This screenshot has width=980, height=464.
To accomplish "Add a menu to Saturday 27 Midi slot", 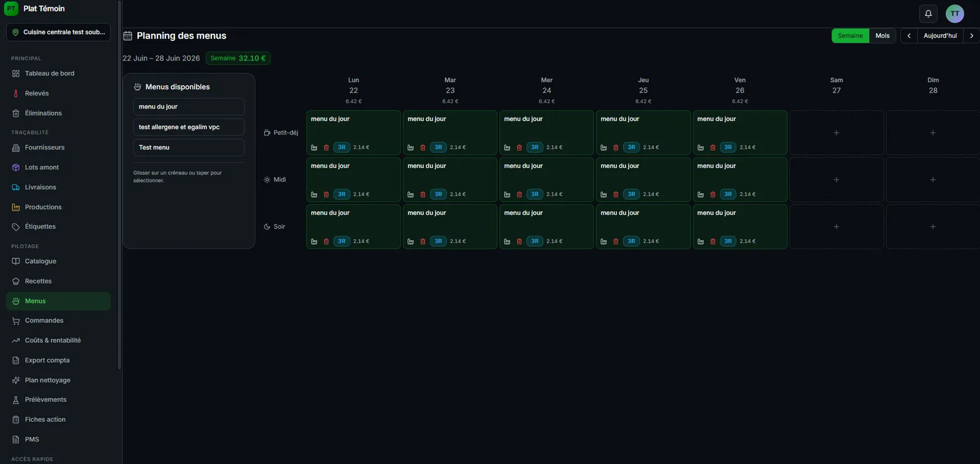I will (x=836, y=180).
